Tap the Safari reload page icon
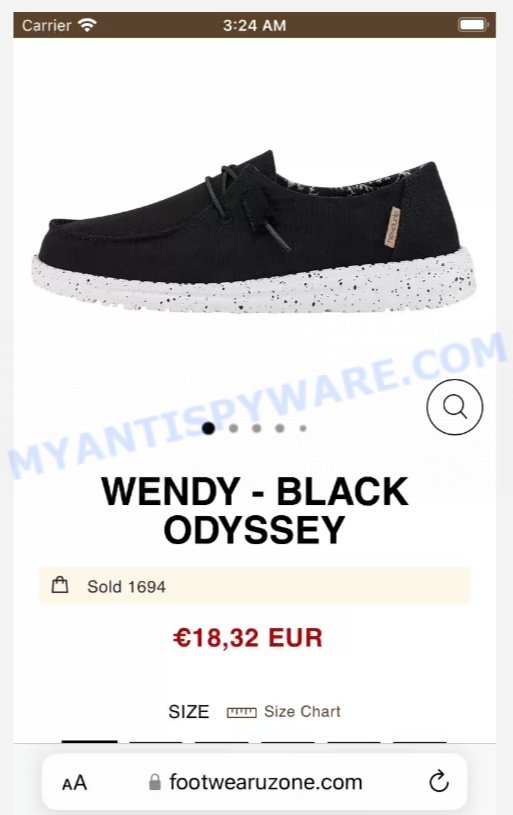The height and width of the screenshot is (815, 513). click(x=439, y=782)
